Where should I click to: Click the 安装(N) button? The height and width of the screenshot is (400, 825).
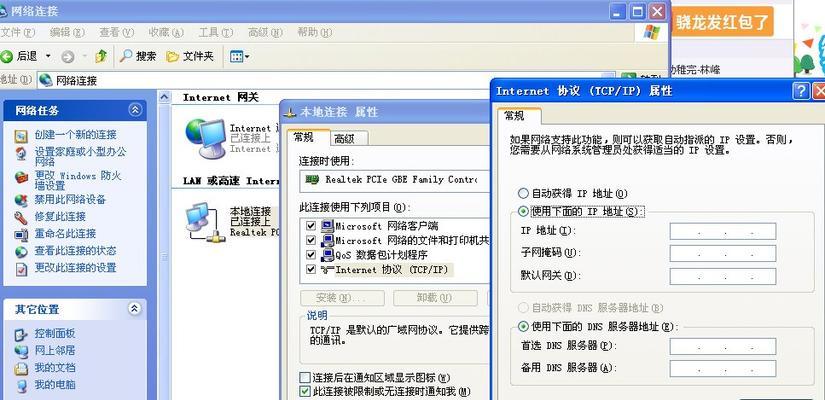pyautogui.click(x=342, y=298)
